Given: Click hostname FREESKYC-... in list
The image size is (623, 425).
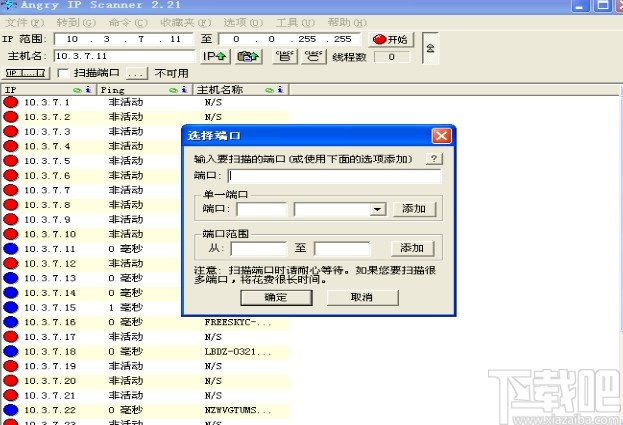Looking at the screenshot, I should (x=238, y=322).
